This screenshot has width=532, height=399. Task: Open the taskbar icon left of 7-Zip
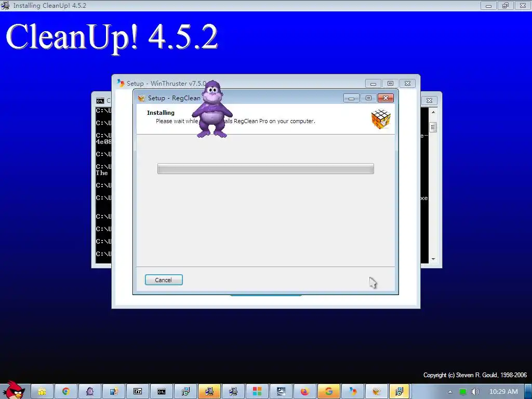pos(114,392)
